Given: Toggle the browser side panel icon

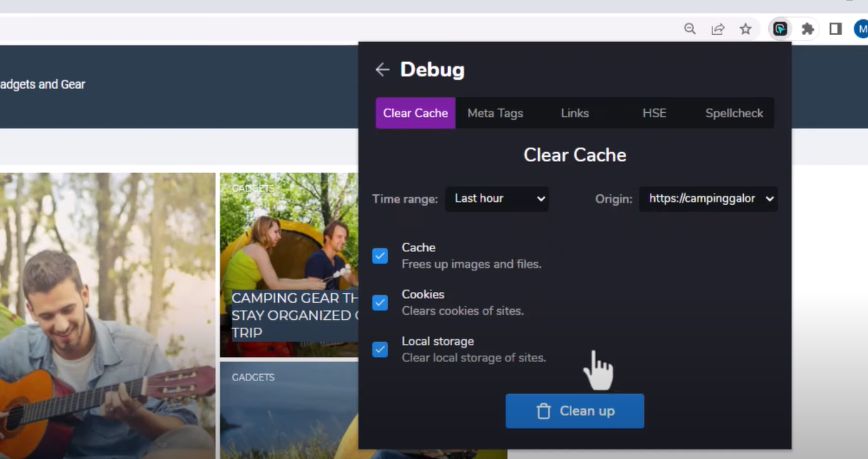Looking at the screenshot, I should coord(836,29).
